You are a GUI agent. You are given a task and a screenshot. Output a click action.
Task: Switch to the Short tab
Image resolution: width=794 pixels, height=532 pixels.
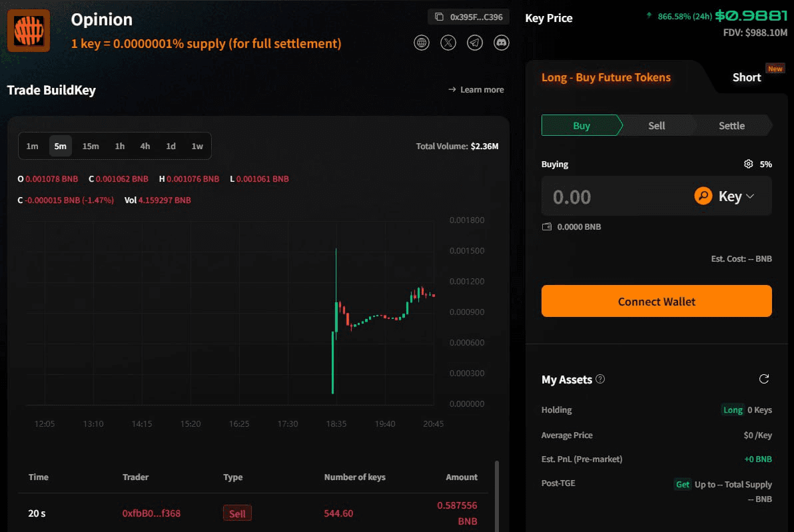click(747, 77)
